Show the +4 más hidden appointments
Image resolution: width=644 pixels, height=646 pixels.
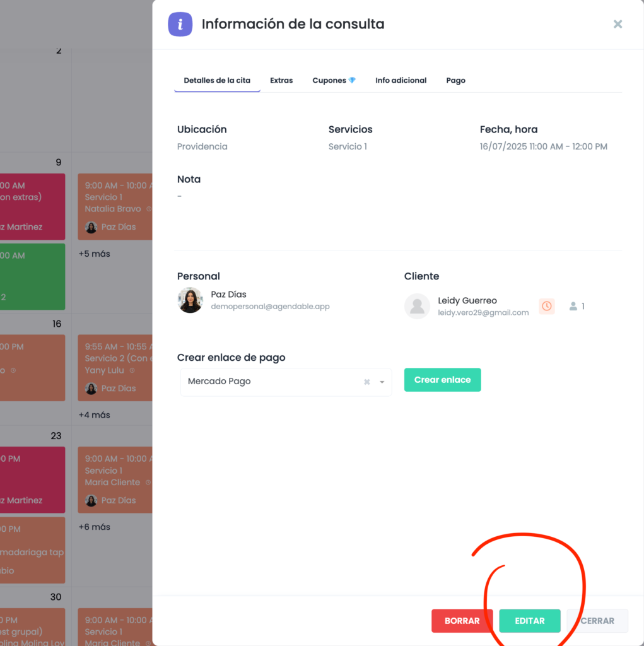94,415
